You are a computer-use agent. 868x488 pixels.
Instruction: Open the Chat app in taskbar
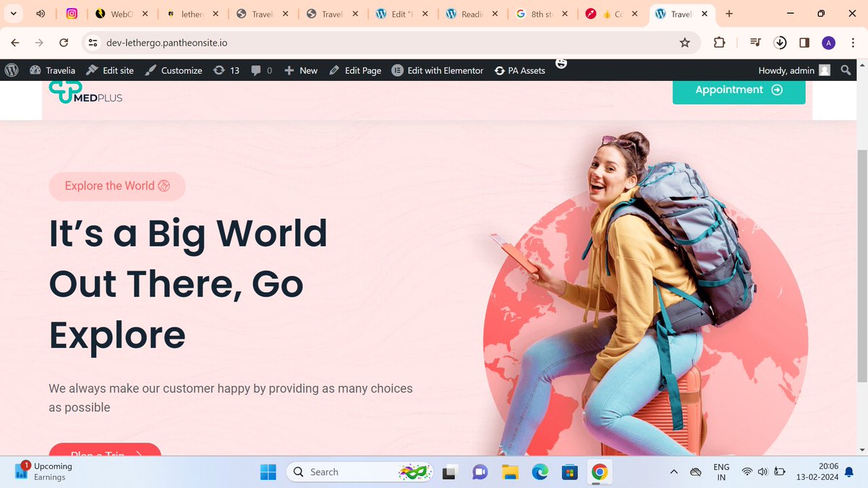pos(480,472)
